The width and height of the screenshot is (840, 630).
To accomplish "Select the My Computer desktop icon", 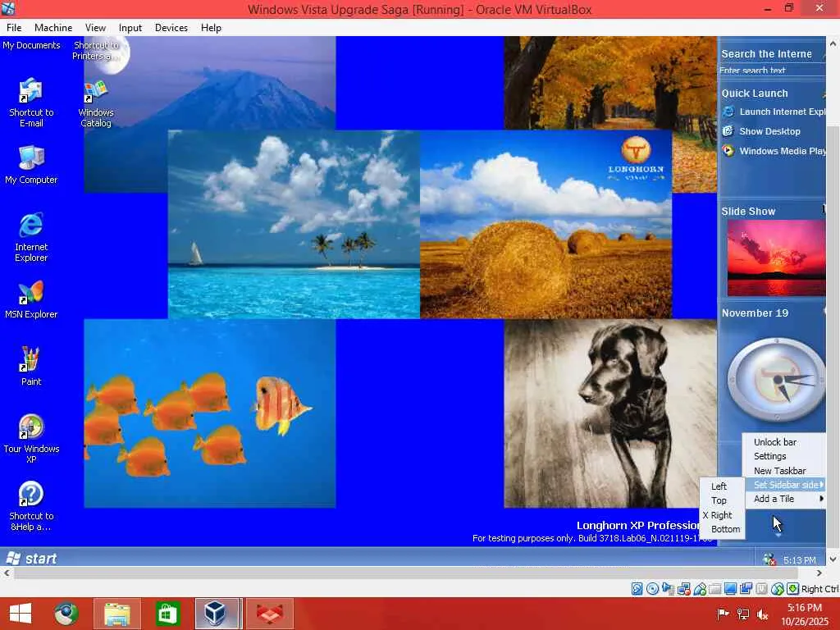I will pyautogui.click(x=31, y=165).
